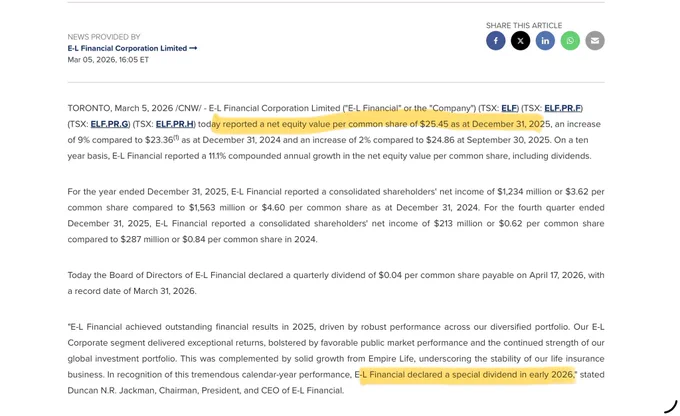Share article by email icon
Viewport: 680px width, 416px height.
click(595, 41)
